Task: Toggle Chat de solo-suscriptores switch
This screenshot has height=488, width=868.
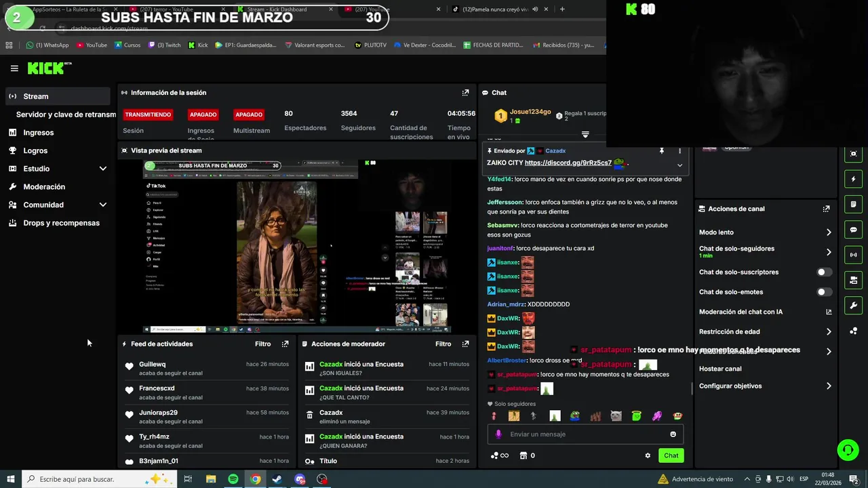Action: [824, 272]
